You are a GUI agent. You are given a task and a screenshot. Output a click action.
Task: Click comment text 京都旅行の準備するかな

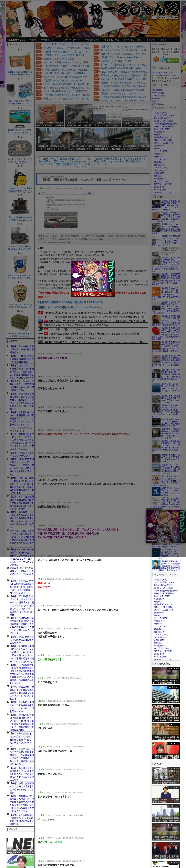(51, 637)
